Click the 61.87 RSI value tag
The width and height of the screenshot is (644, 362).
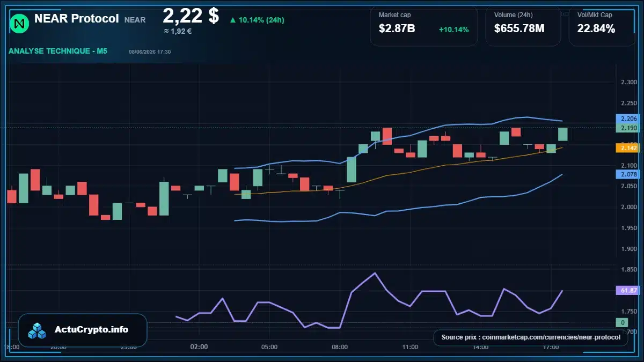click(x=628, y=290)
